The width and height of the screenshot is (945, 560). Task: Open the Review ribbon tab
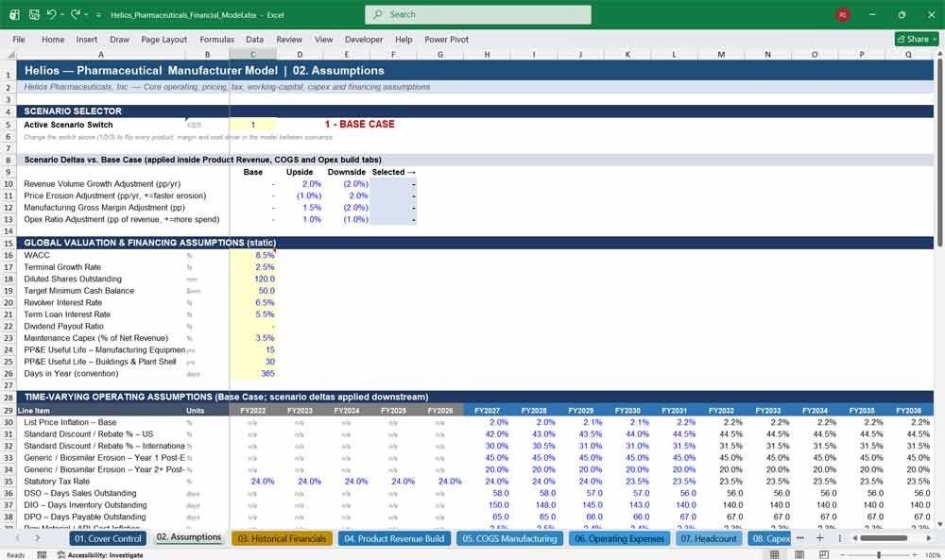coord(289,39)
